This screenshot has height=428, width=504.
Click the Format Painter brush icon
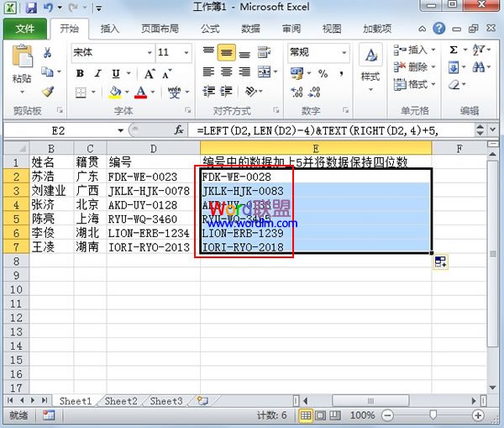pyautogui.click(x=47, y=92)
